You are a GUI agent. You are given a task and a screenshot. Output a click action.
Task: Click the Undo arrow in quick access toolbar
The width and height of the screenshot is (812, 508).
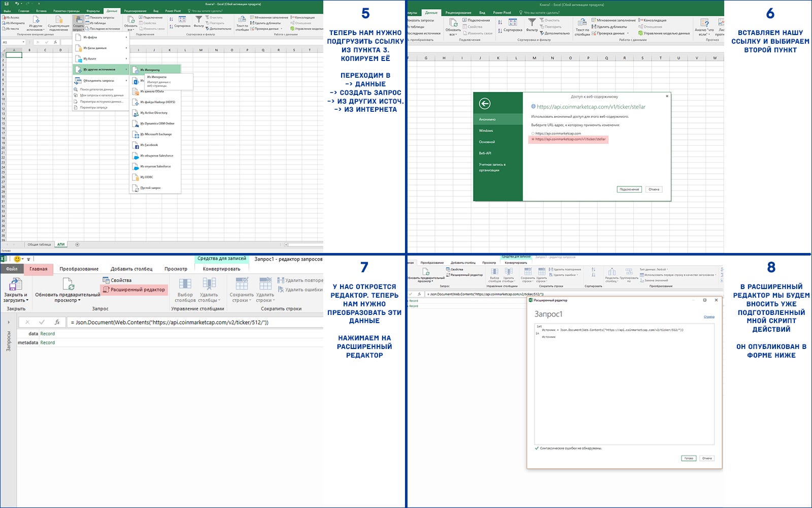click(x=17, y=4)
